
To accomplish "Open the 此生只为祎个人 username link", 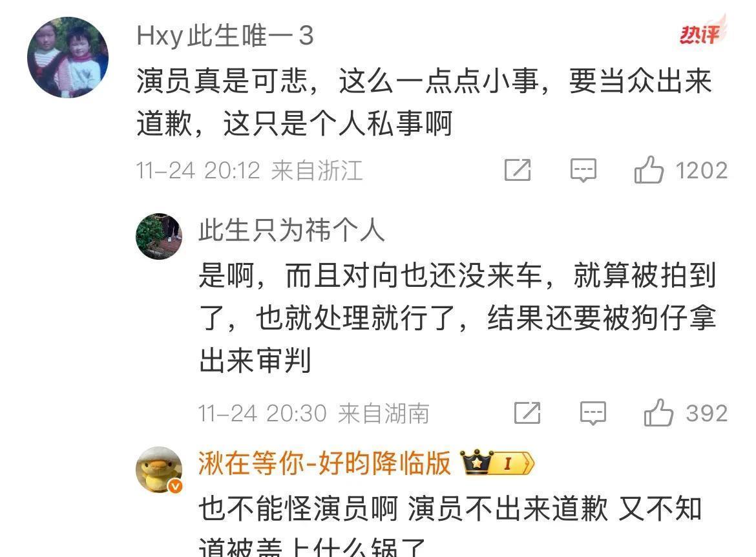I will (x=291, y=231).
